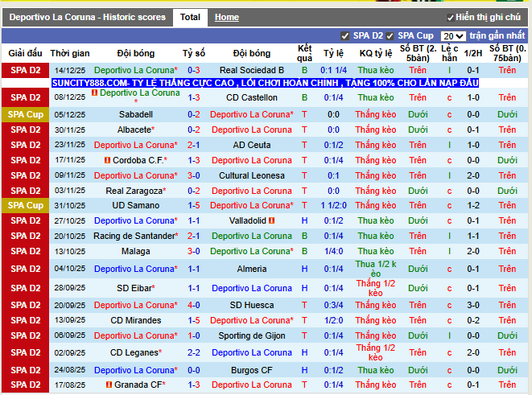Open Albacete team link
This screenshot has width=532, height=395.
[x=134, y=130]
